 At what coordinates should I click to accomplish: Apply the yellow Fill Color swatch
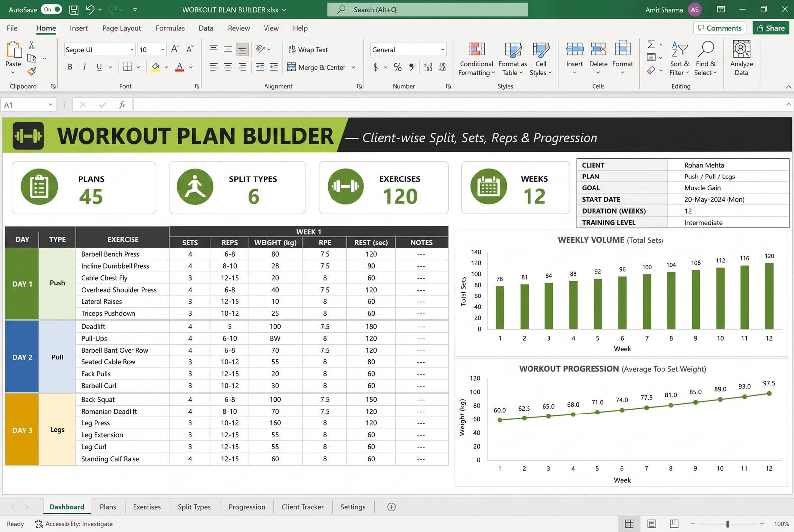156,67
